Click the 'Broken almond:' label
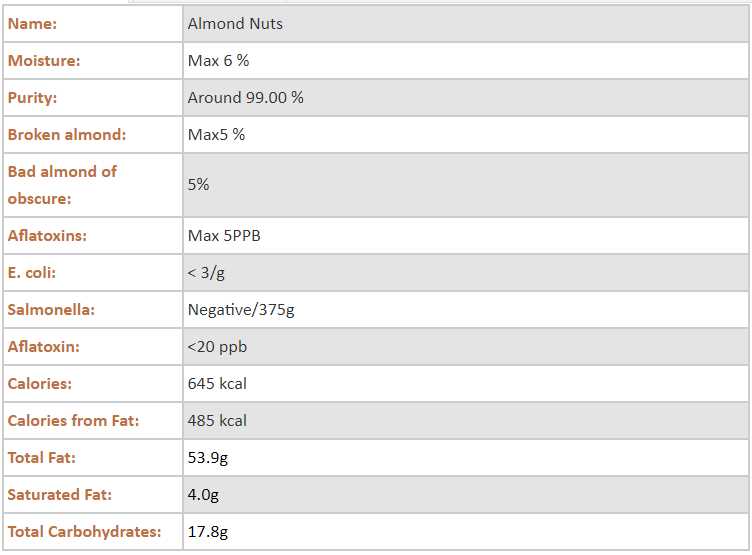Viewport: 752px width, 555px height. tap(67, 135)
